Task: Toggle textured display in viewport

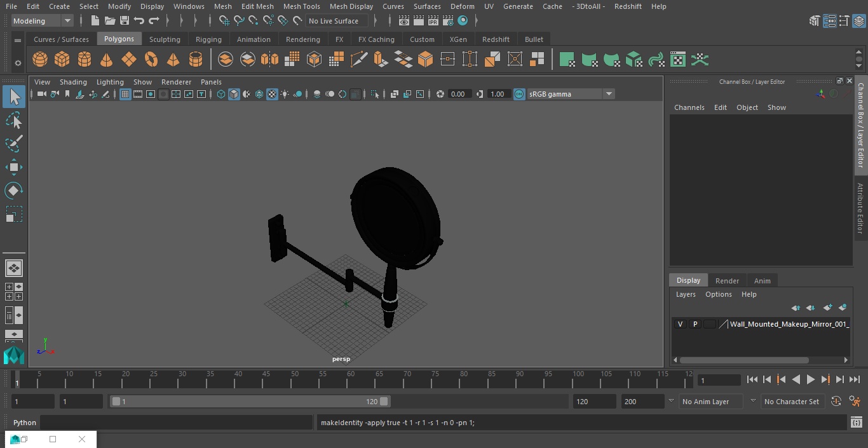Action: pyautogui.click(x=272, y=94)
